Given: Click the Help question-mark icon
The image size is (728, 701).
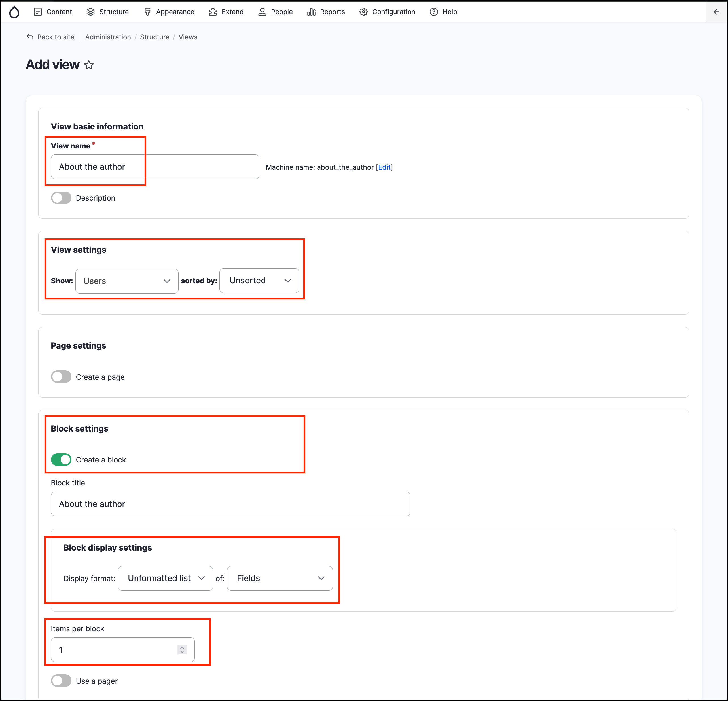Looking at the screenshot, I should [x=433, y=12].
